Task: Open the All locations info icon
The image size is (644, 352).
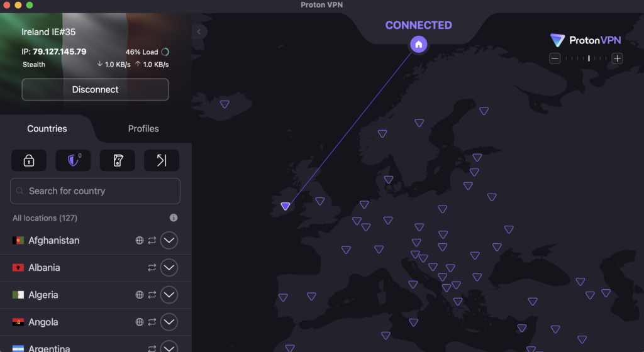Action: pos(174,218)
